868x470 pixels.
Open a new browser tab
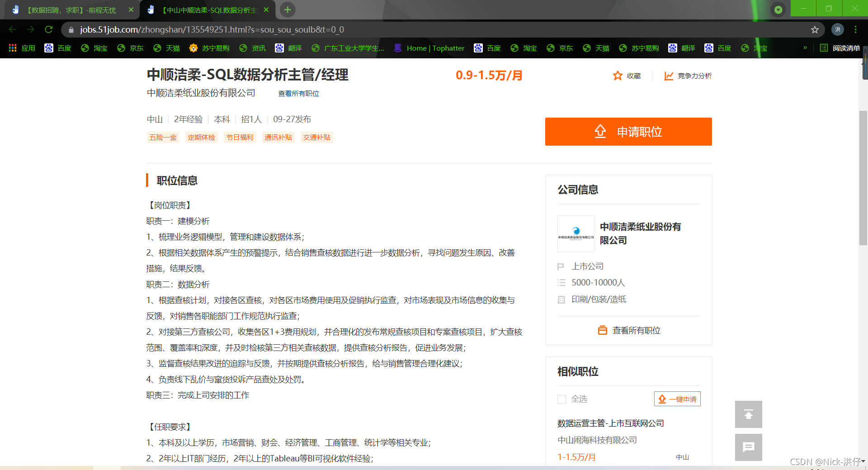(288, 9)
